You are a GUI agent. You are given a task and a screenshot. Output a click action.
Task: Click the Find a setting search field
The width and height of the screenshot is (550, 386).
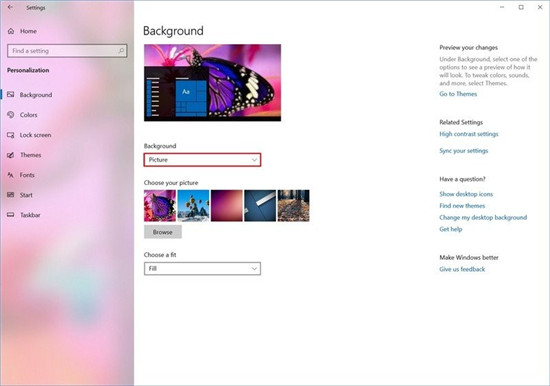pos(67,51)
